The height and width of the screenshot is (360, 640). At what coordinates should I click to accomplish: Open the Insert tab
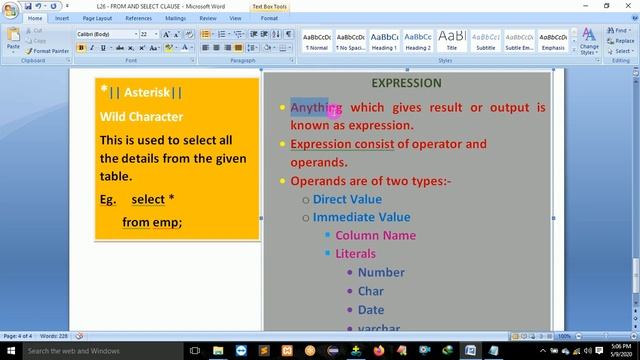pyautogui.click(x=62, y=18)
